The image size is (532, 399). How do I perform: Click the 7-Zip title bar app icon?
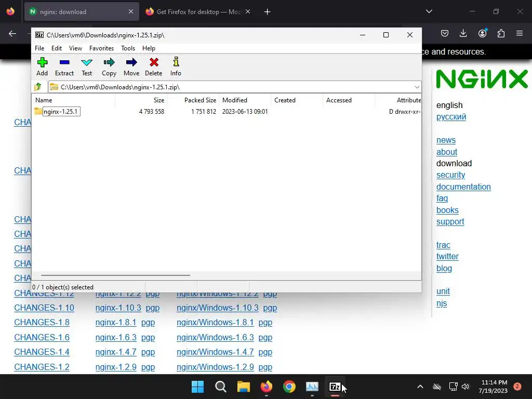[x=39, y=35]
